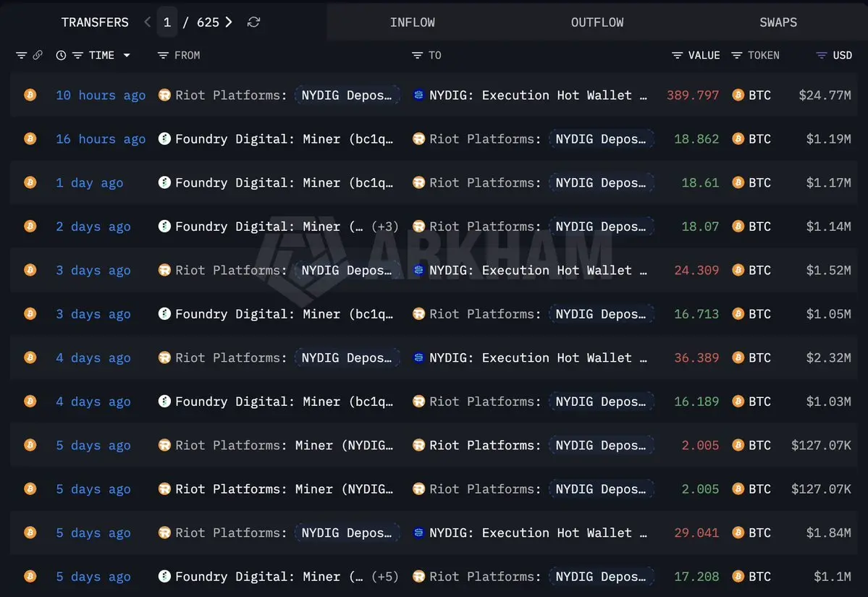Viewport: 868px width, 597px height.
Task: Click NYDIG Depos tag in 10 hours ago FROM
Action: coord(347,96)
